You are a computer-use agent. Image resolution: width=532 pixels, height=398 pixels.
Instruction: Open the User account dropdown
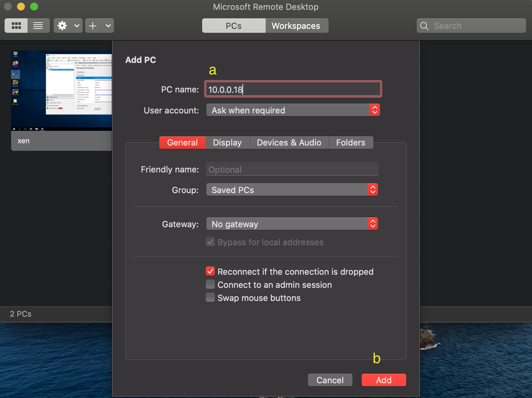click(293, 110)
